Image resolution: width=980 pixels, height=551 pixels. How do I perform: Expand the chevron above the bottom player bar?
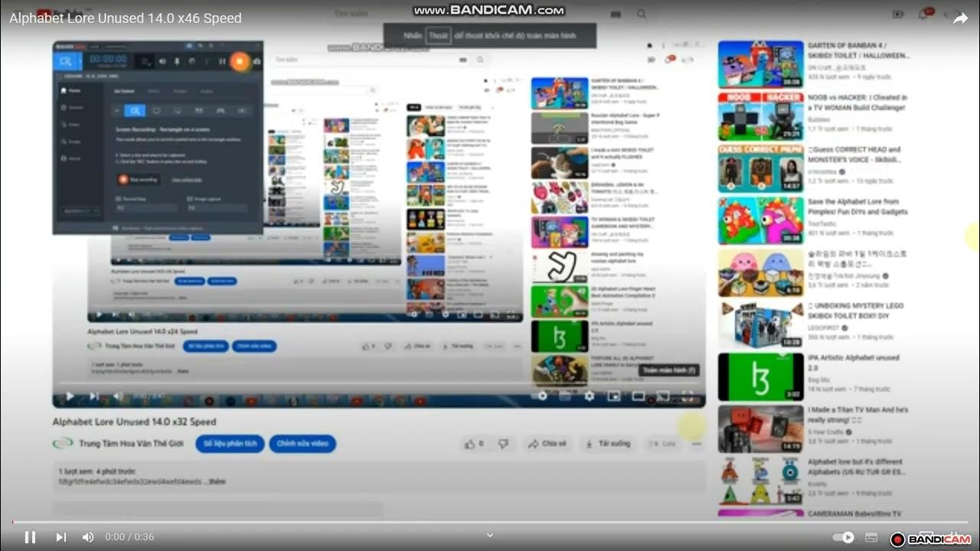point(490,536)
